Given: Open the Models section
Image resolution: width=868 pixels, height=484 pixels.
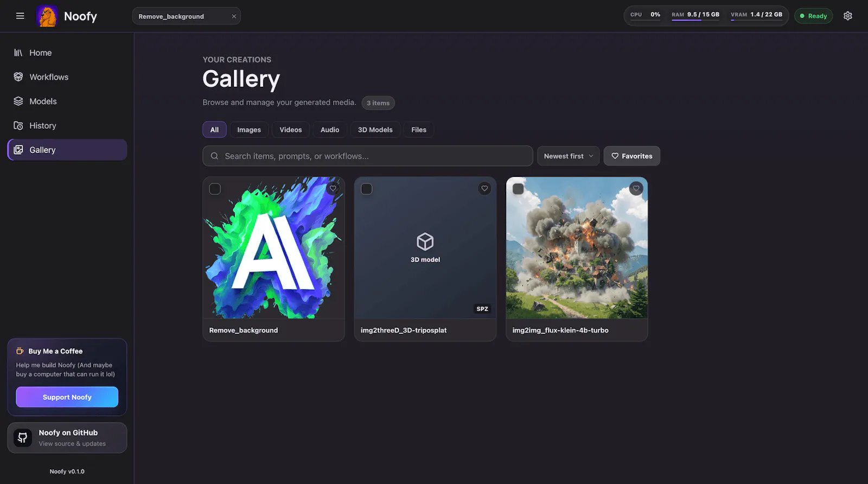Looking at the screenshot, I should pyautogui.click(x=67, y=101).
